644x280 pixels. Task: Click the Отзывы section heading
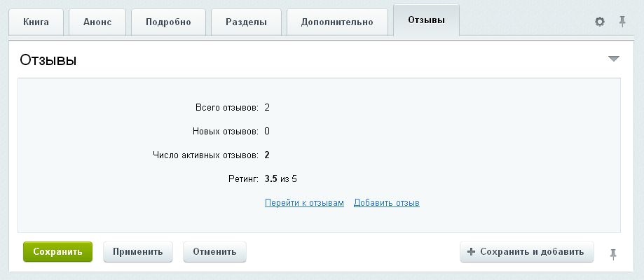[x=48, y=60]
